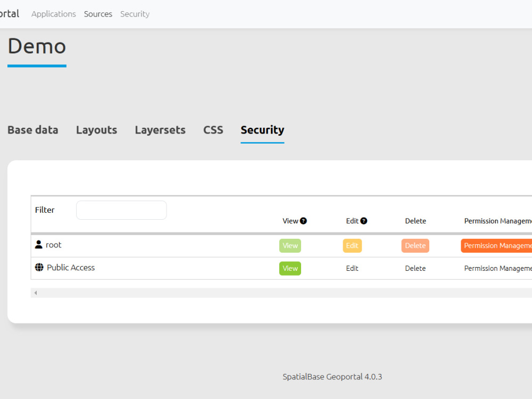Toggle Delete permission for root
The image size is (532, 399).
click(x=415, y=246)
